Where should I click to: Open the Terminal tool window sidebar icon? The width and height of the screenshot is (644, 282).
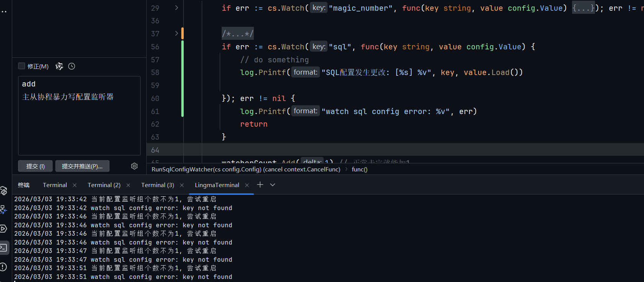3,248
